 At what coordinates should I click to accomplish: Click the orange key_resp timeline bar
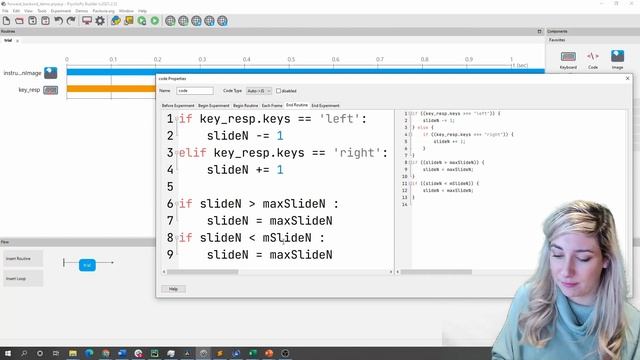(111, 89)
